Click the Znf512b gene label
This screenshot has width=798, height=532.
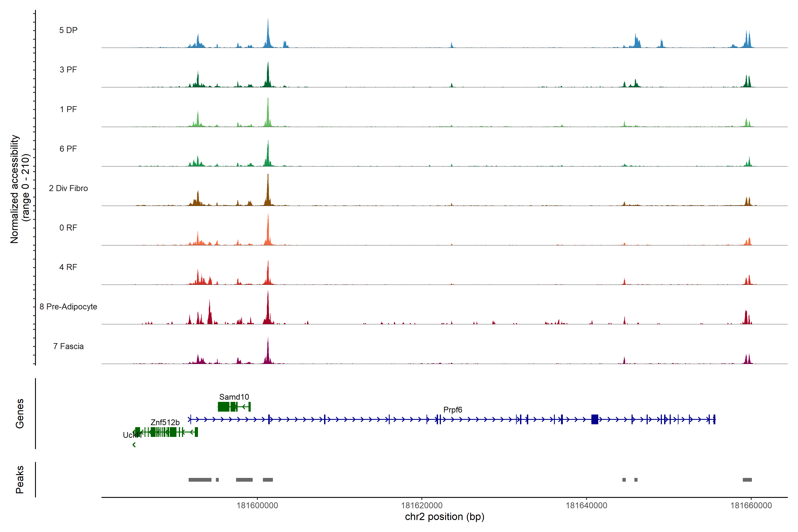[x=165, y=422]
